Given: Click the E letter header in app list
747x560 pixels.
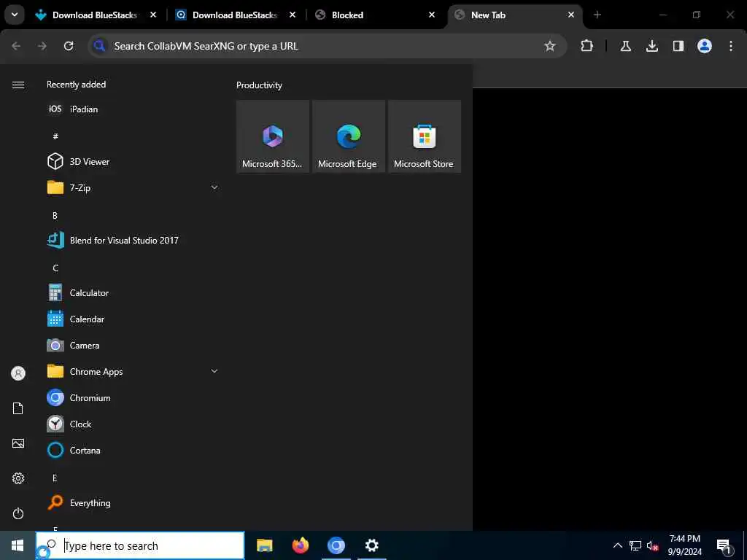Looking at the screenshot, I should (55, 478).
